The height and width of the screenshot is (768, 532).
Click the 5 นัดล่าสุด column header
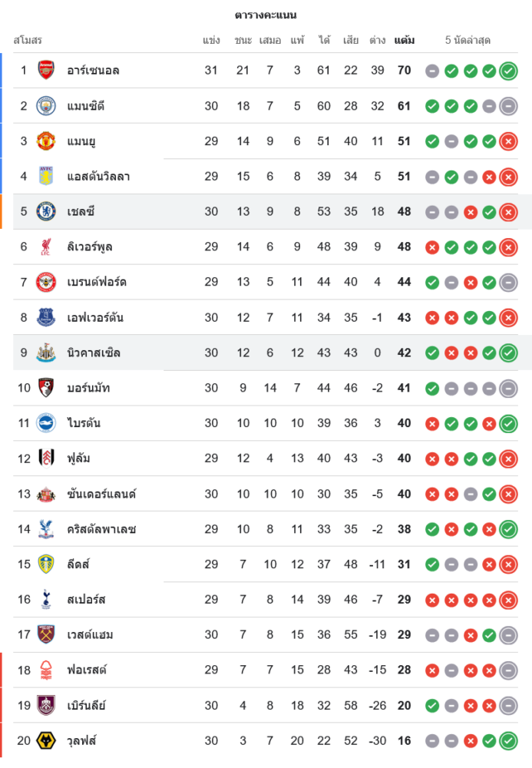coord(468,40)
